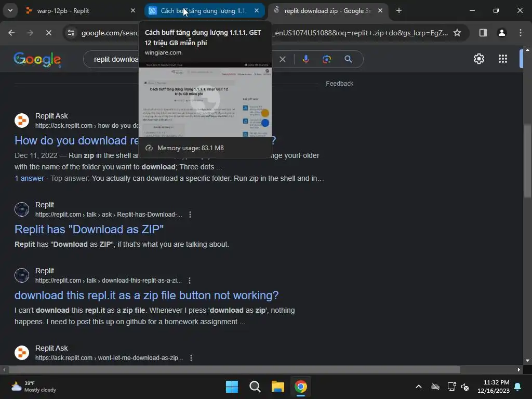532x399 pixels.
Task: Click the Chrome taskbar icon
Action: pos(301,387)
